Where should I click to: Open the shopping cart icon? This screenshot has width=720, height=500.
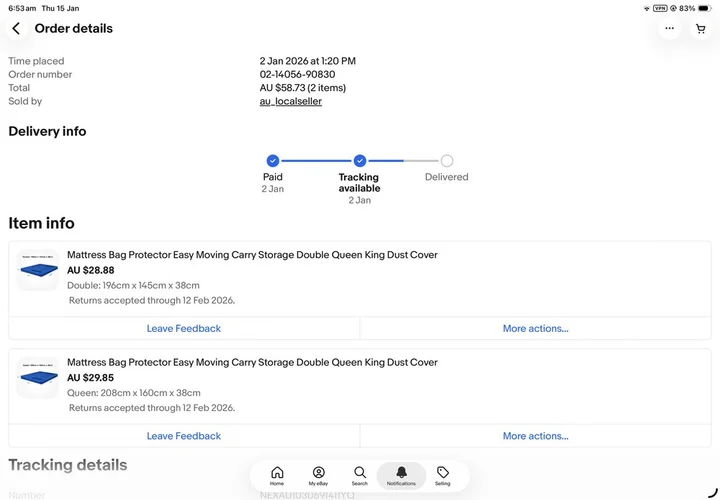point(701,28)
